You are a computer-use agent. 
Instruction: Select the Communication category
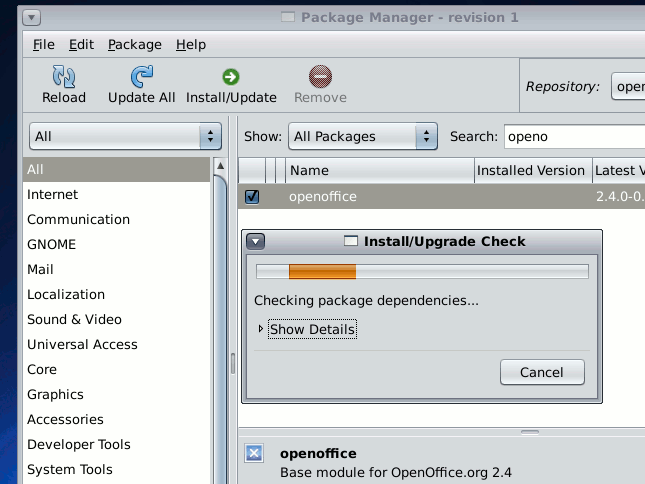point(116,220)
